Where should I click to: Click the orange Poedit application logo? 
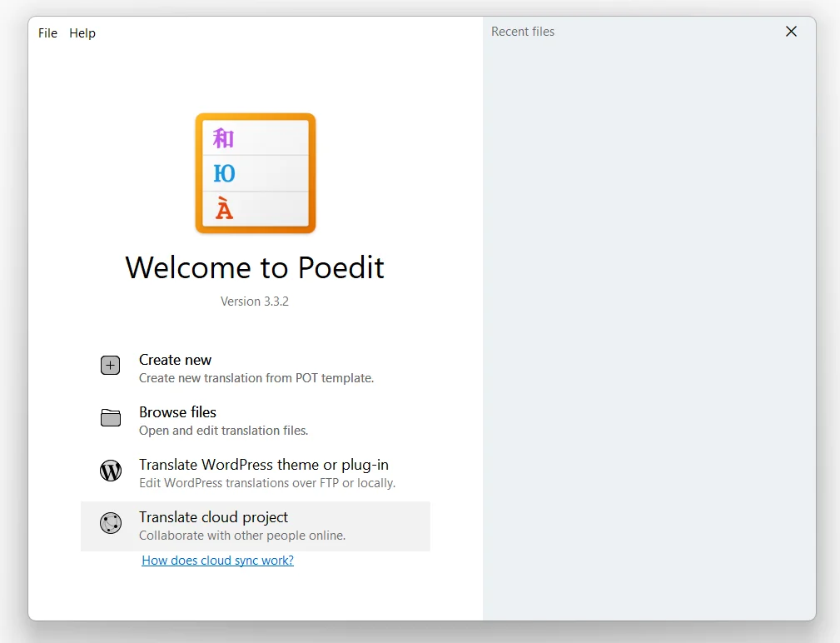255,172
